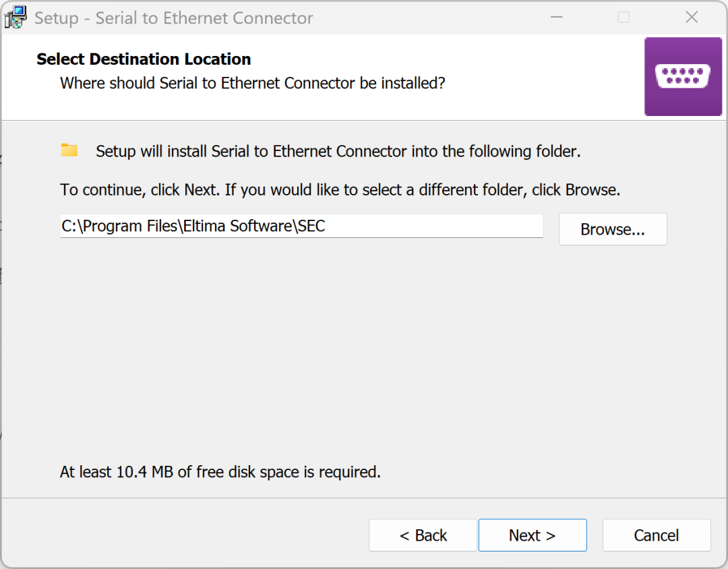Click the purple serial port connector logo

[x=683, y=76]
